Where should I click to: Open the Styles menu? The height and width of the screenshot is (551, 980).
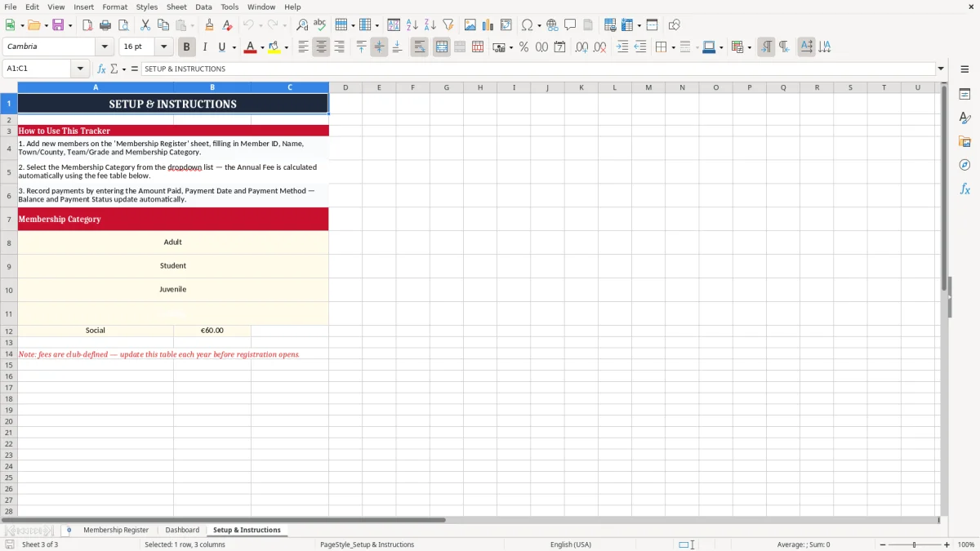coord(147,7)
